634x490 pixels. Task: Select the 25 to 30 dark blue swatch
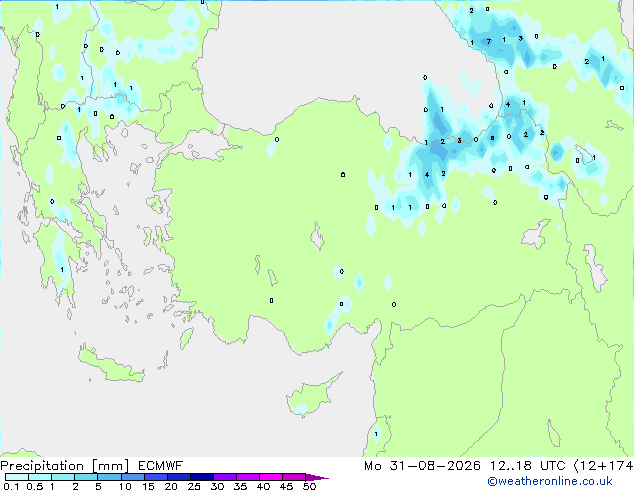tap(202, 477)
